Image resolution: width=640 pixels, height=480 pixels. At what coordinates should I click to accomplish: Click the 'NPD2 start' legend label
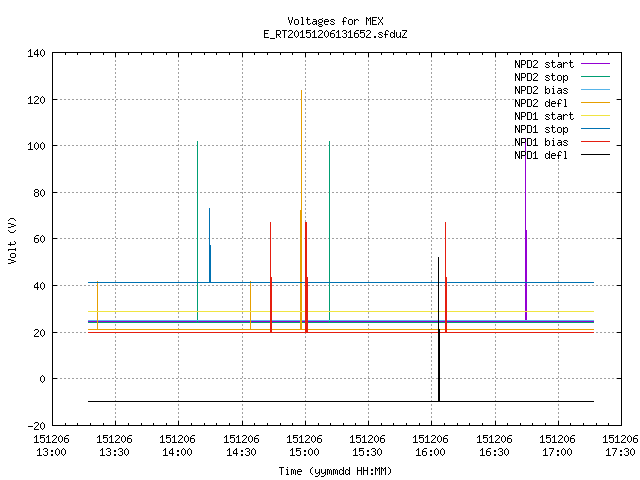coord(544,64)
